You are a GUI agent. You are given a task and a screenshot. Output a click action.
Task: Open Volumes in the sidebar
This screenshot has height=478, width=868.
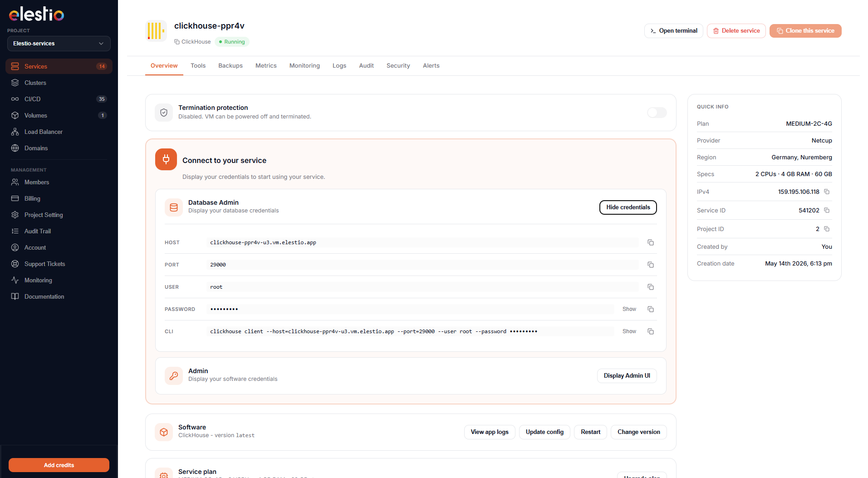click(59, 115)
